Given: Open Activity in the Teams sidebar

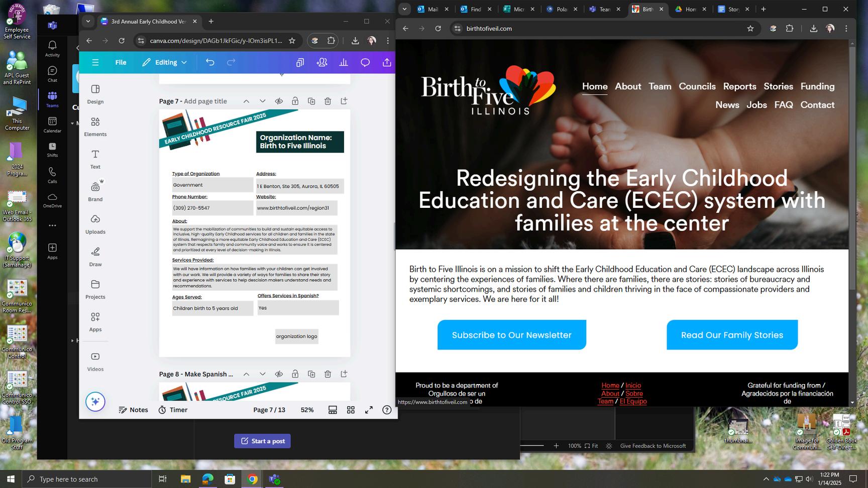Looking at the screenshot, I should pos(52,49).
